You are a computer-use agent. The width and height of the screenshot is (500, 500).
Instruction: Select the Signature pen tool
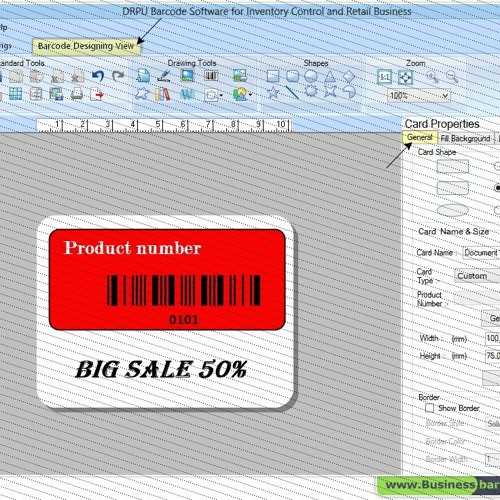pos(165,76)
